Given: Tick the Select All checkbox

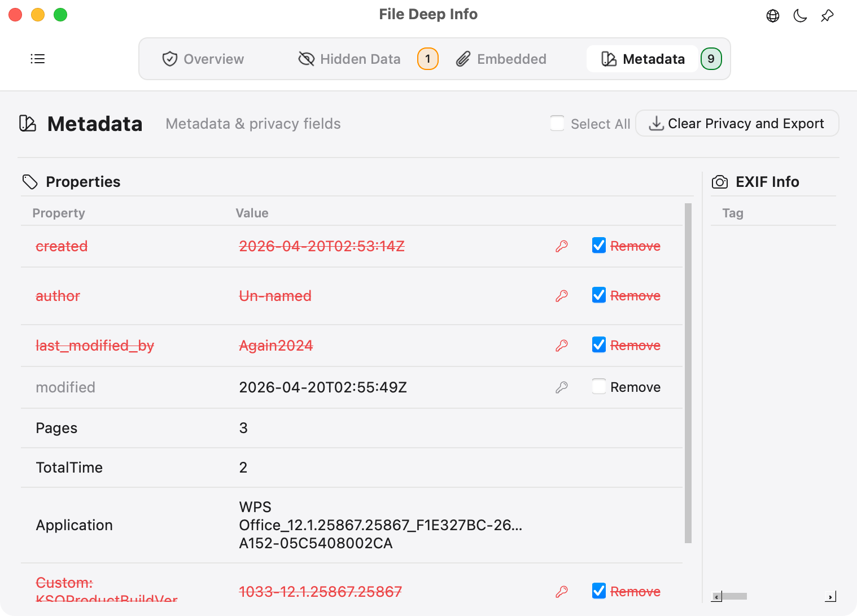Looking at the screenshot, I should pyautogui.click(x=557, y=123).
